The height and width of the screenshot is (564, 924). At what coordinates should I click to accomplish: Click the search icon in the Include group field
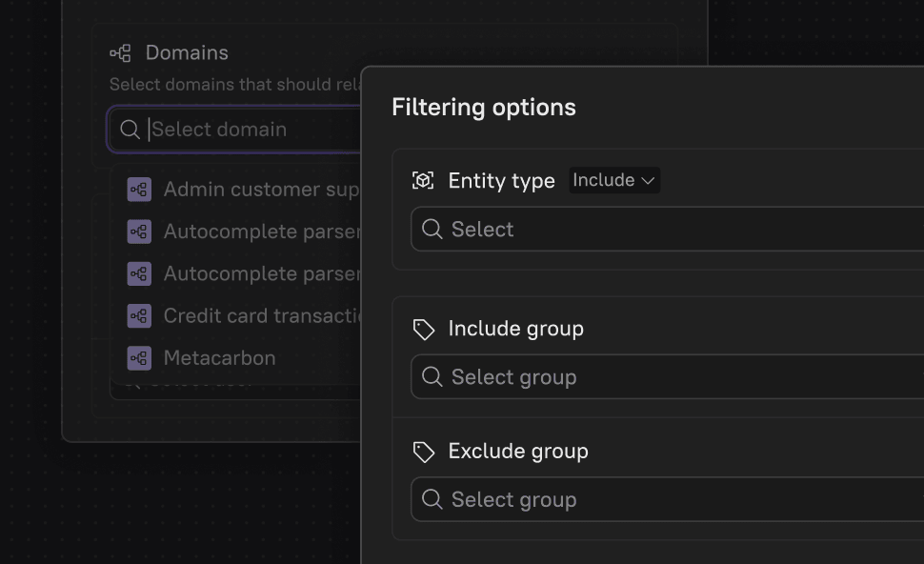(431, 376)
